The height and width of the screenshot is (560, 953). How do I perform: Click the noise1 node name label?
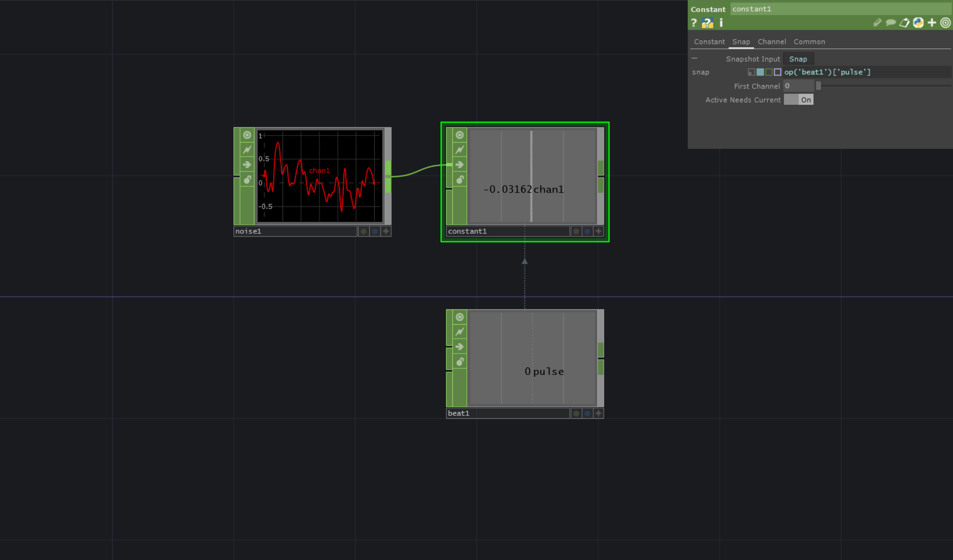point(295,231)
